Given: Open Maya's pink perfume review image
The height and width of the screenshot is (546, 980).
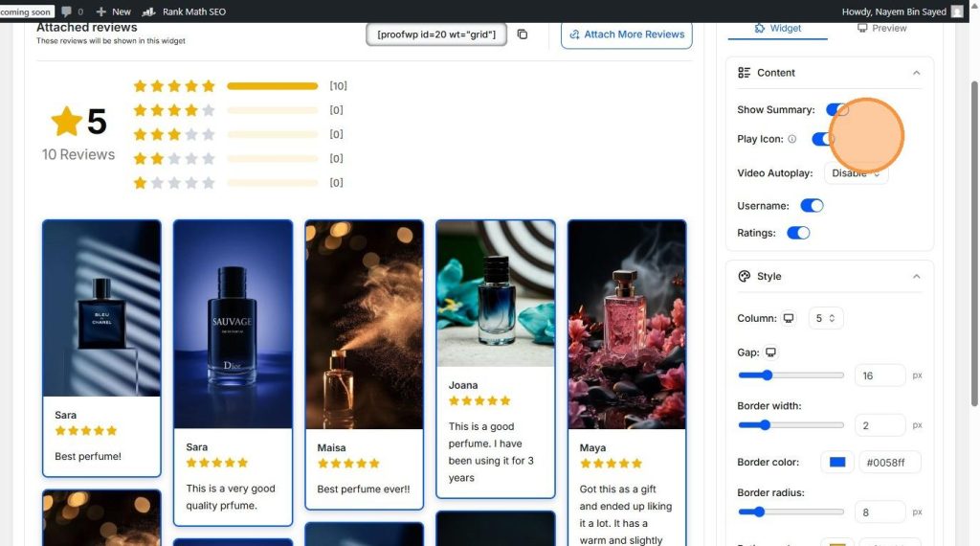Looking at the screenshot, I should 627,325.
